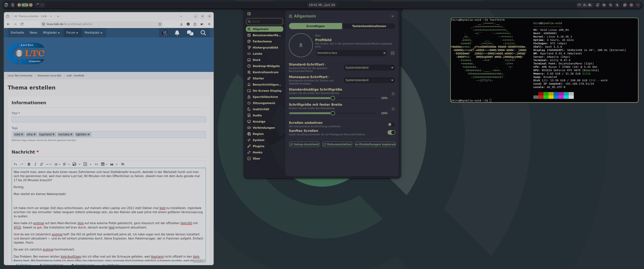644x269 pixels.
Task: Remove the 'lightdm' tag
Action: click(89, 135)
